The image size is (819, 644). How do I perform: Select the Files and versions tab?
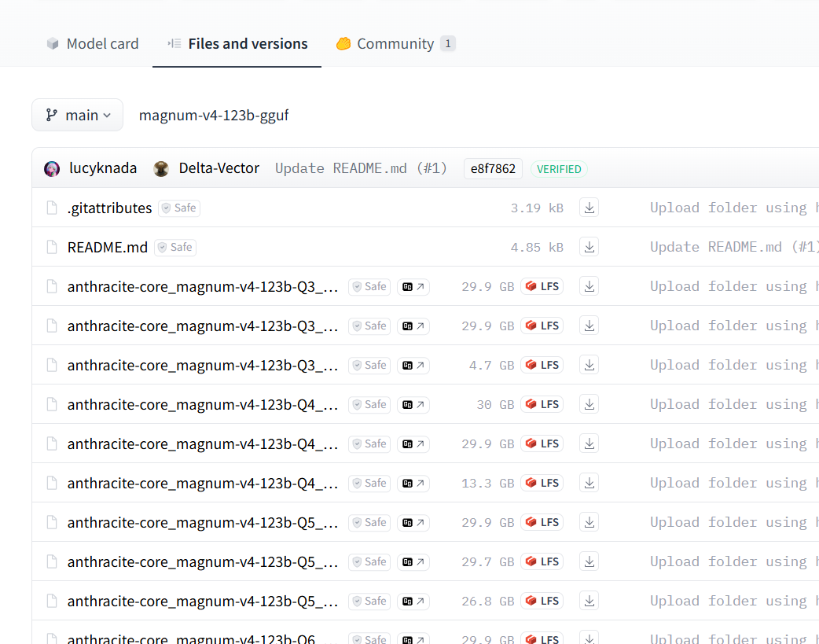click(237, 43)
